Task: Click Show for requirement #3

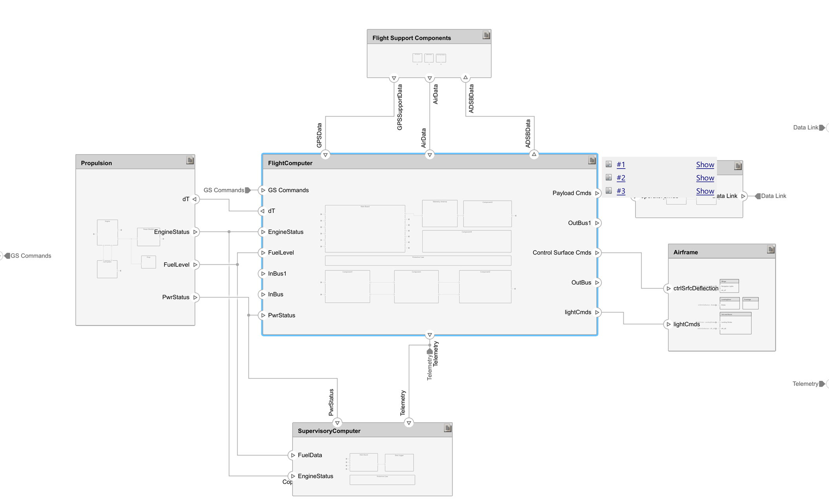Action: (705, 191)
